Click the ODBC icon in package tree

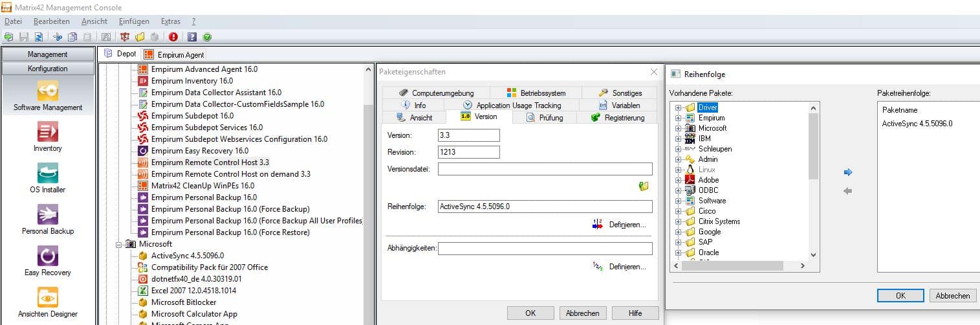(690, 190)
